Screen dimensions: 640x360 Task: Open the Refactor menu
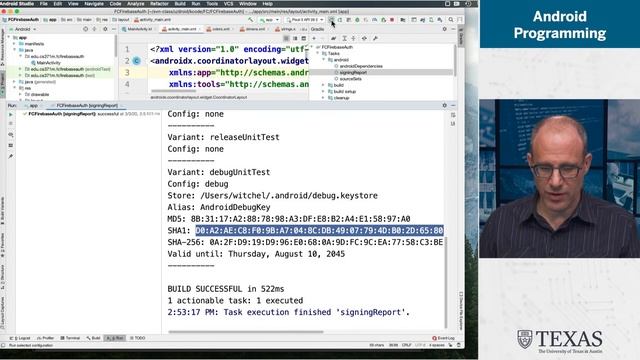click(x=159, y=4)
